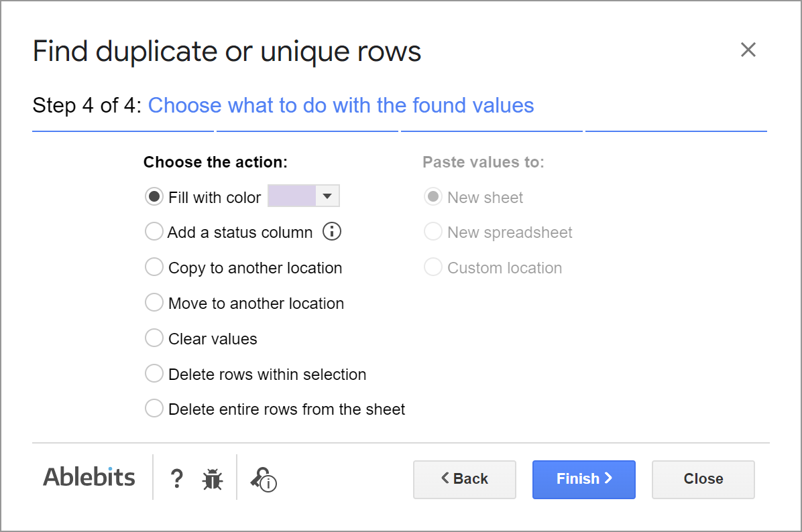
Task: Select the Fill with color action
Action: point(154,196)
